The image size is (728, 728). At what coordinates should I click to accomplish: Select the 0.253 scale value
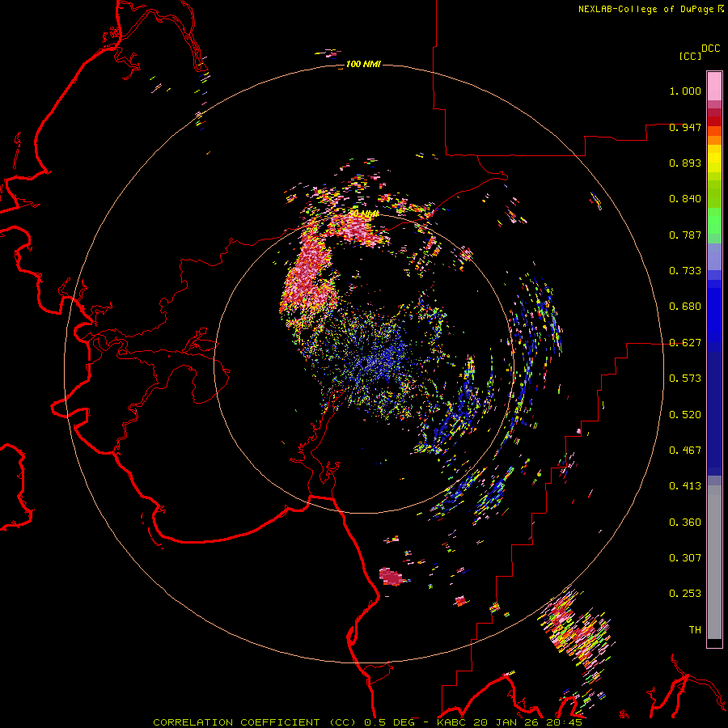coord(685,594)
